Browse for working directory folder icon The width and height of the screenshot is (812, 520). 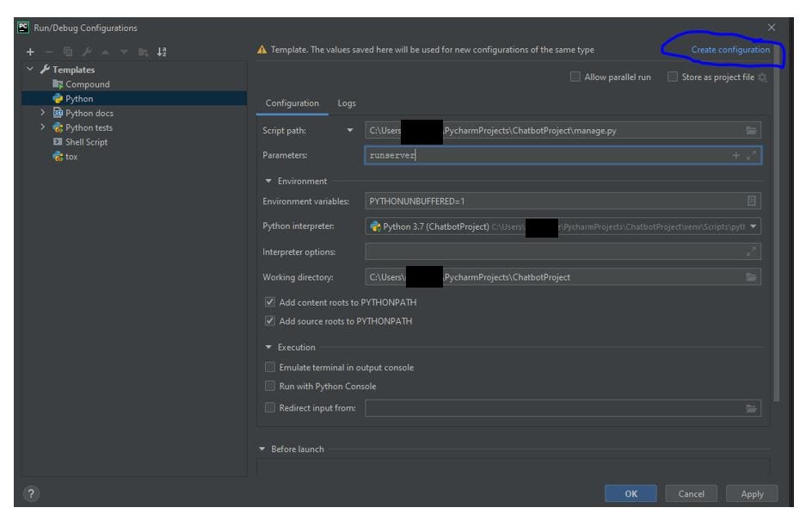(x=752, y=276)
